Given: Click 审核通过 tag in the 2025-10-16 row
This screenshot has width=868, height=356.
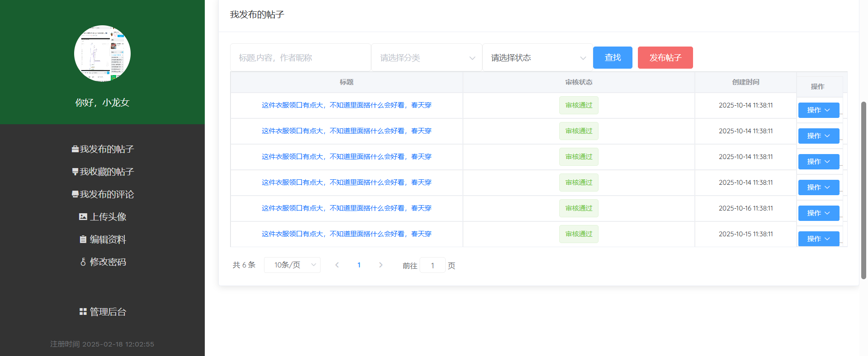Looking at the screenshot, I should pos(579,208).
